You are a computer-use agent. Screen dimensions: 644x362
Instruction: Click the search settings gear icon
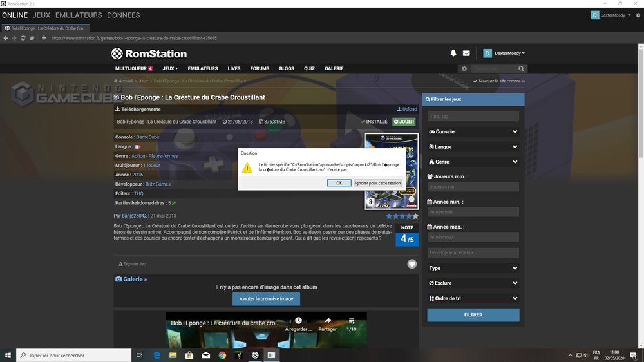click(x=464, y=68)
